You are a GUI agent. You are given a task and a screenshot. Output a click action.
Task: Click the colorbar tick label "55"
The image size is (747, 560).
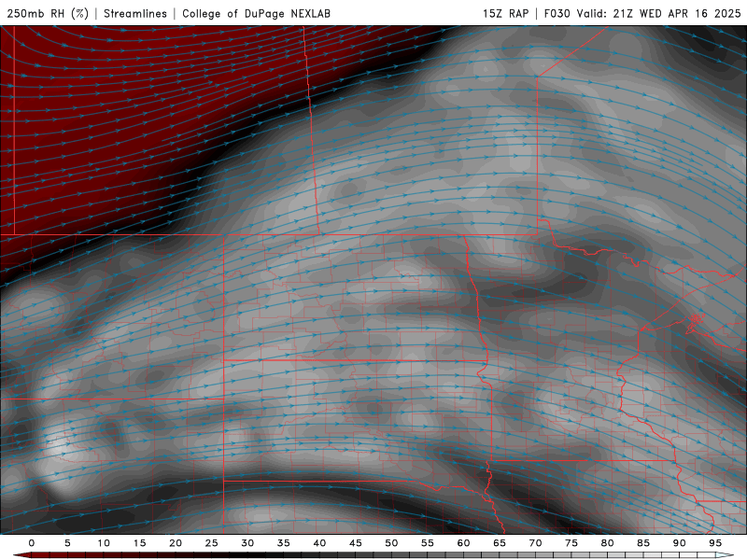click(x=428, y=543)
